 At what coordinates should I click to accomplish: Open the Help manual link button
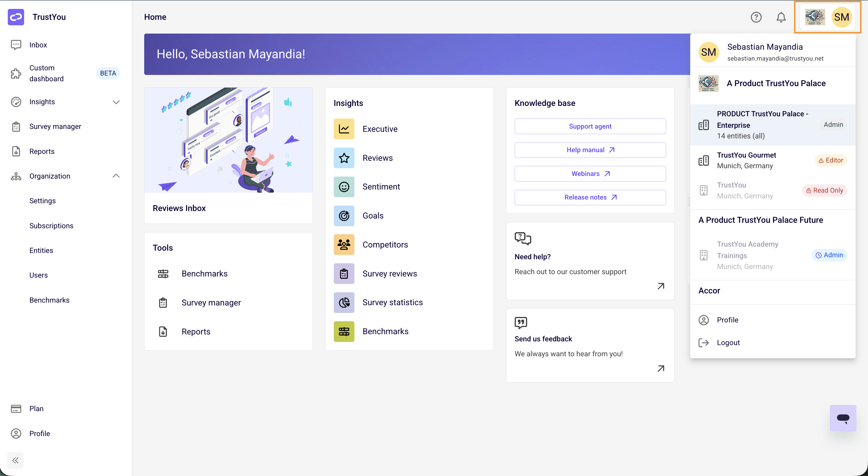590,150
